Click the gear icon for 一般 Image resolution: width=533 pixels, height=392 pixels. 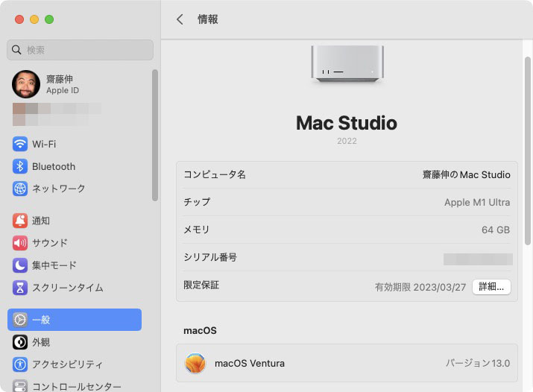click(x=20, y=320)
